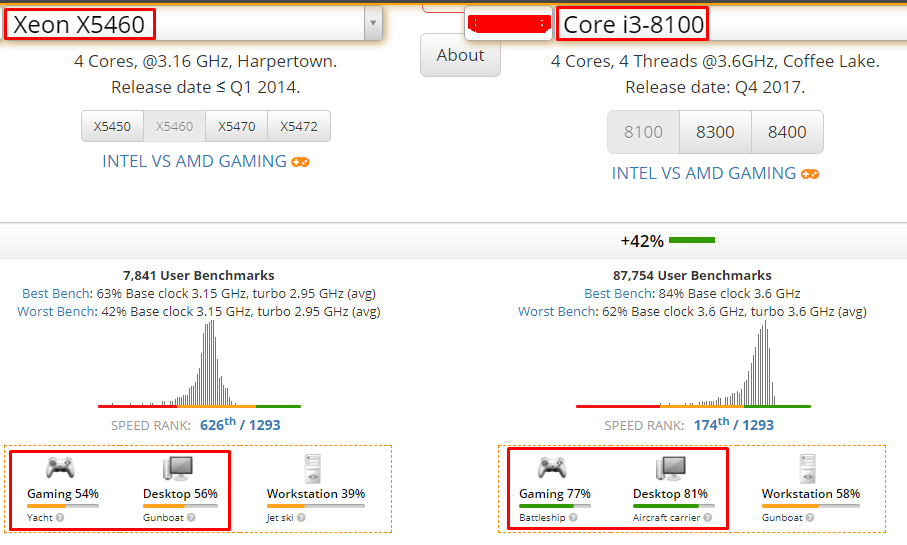The height and width of the screenshot is (545, 907).
Task: Click the Desktop 56% label
Action: [x=180, y=494]
